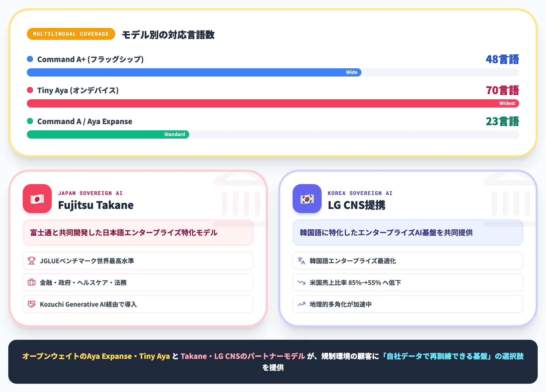Viewport: 546px width, 392px height.
Task: Click the MULTILINGUAL COVERAGE badge
Action: pos(71,34)
